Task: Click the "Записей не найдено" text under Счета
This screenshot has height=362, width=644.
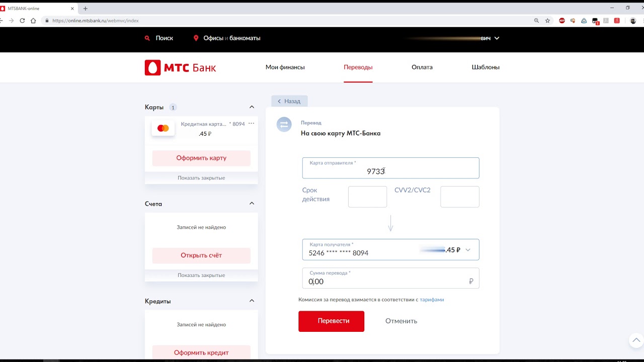Action: 201,227
